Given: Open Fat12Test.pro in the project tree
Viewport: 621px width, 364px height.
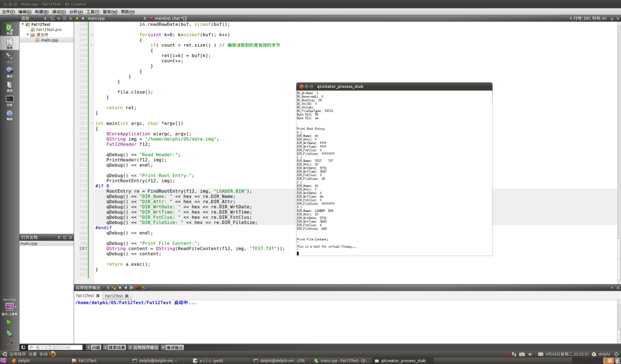Looking at the screenshot, I should pos(48,29).
